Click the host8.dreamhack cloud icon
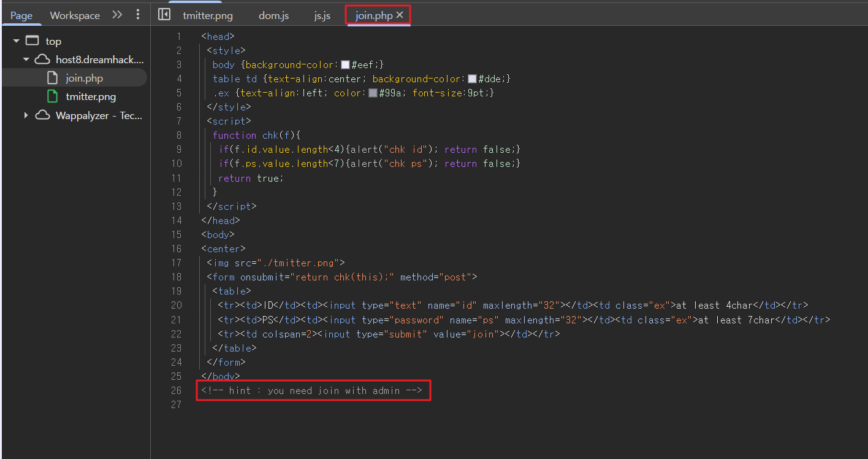This screenshot has height=459, width=868. point(42,60)
